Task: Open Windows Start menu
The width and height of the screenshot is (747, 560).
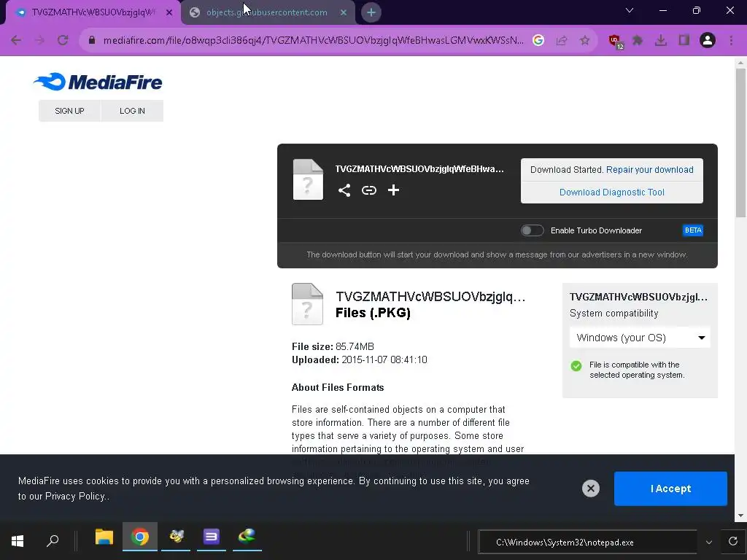Action: pos(18,540)
